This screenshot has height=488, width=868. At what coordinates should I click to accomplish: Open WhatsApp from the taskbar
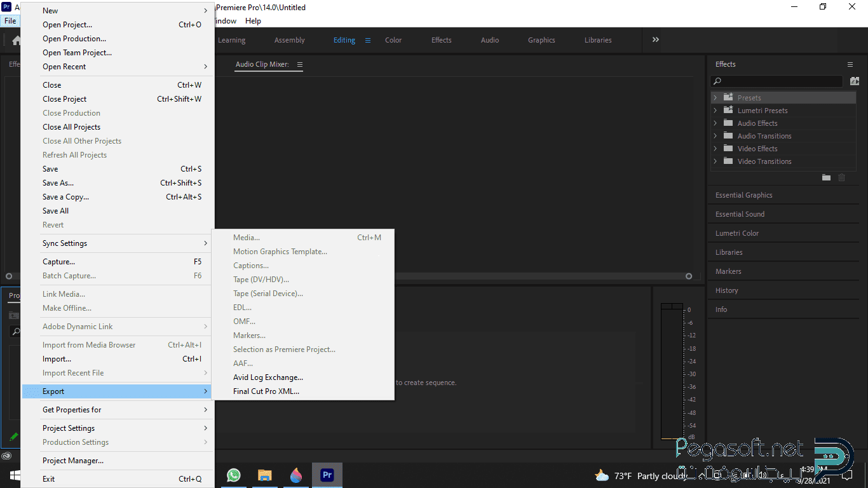pyautogui.click(x=234, y=475)
